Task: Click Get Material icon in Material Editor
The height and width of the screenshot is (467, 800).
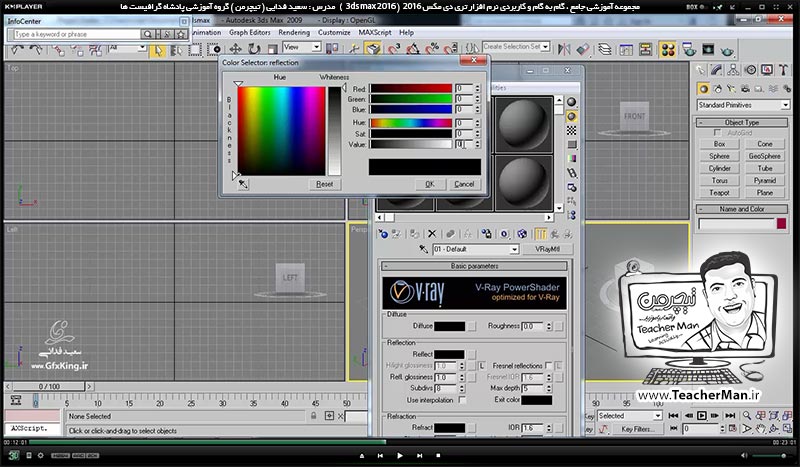Action: (x=383, y=234)
